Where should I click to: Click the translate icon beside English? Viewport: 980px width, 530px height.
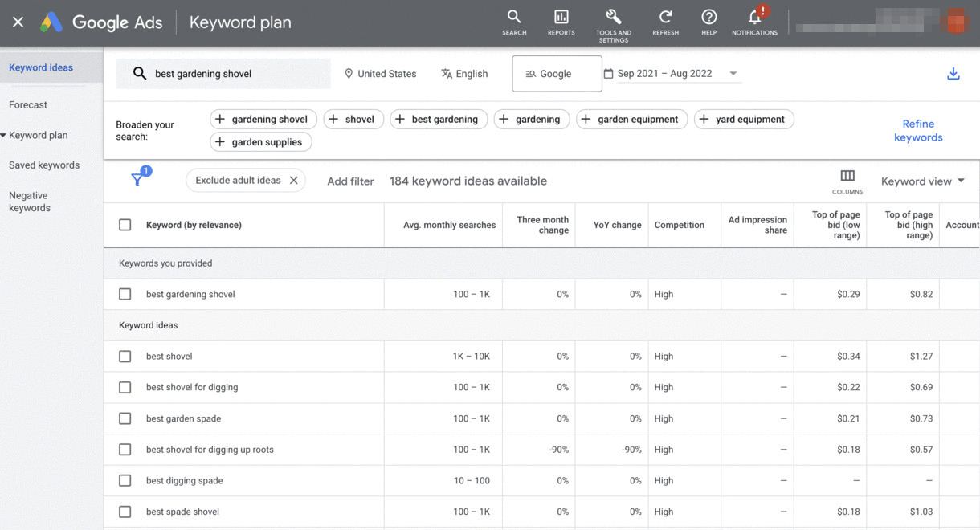point(447,74)
